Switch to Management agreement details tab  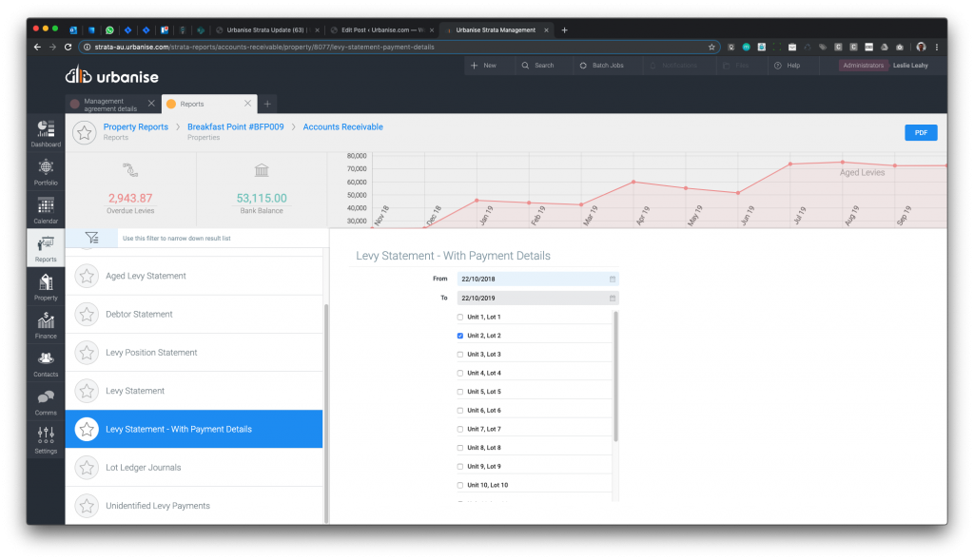pos(109,104)
